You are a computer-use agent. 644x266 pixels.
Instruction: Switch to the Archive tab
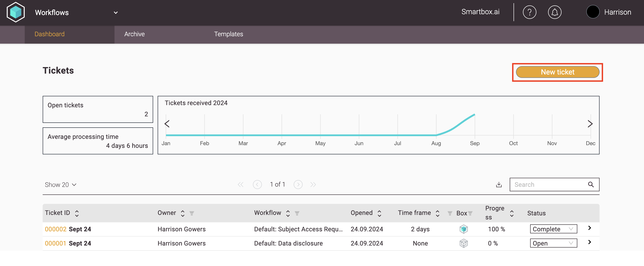[134, 34]
